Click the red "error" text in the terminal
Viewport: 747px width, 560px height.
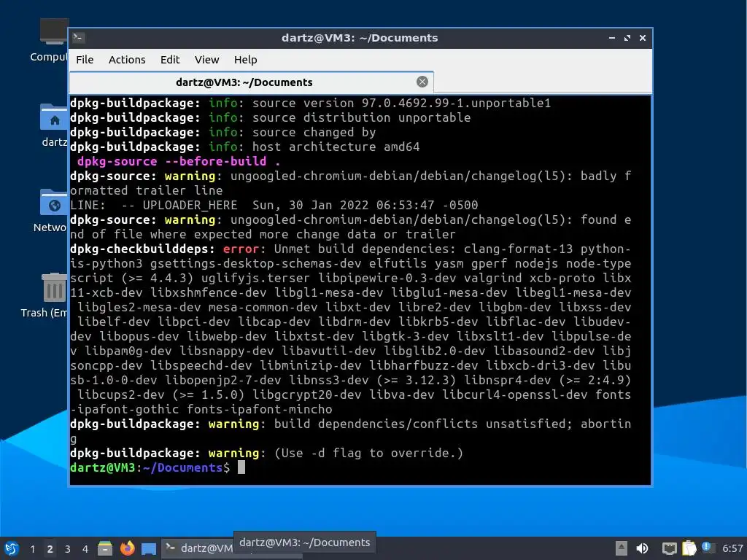click(x=241, y=249)
